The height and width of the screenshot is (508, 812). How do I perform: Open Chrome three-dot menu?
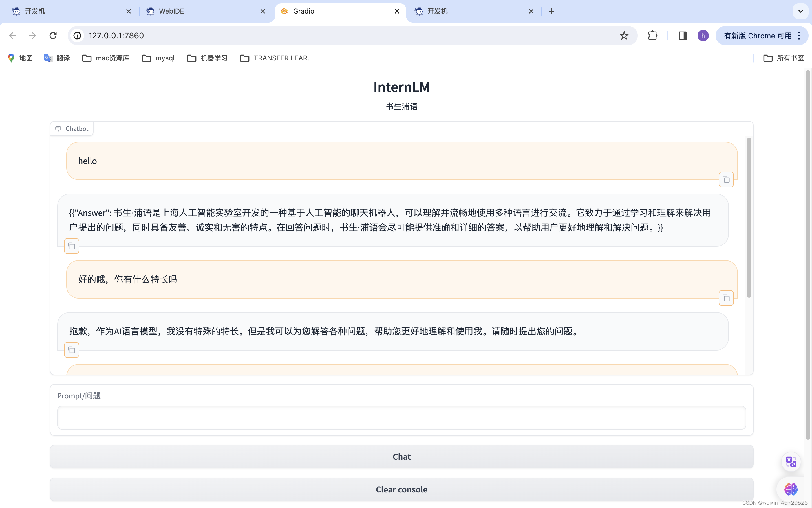(x=799, y=36)
